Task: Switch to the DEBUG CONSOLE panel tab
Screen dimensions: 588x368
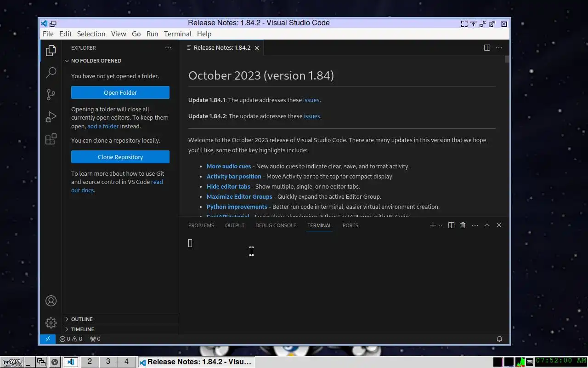Action: (x=276, y=225)
